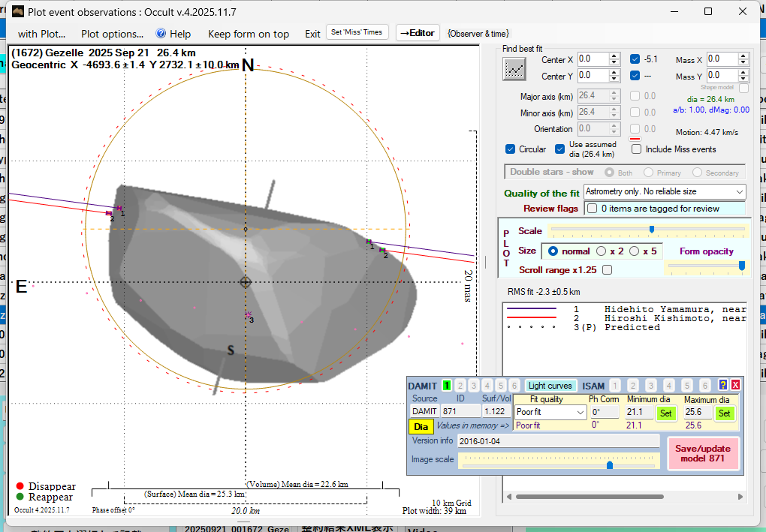The height and width of the screenshot is (532, 766).
Task: Uncheck the Circular checkbox
Action: pyautogui.click(x=511, y=149)
